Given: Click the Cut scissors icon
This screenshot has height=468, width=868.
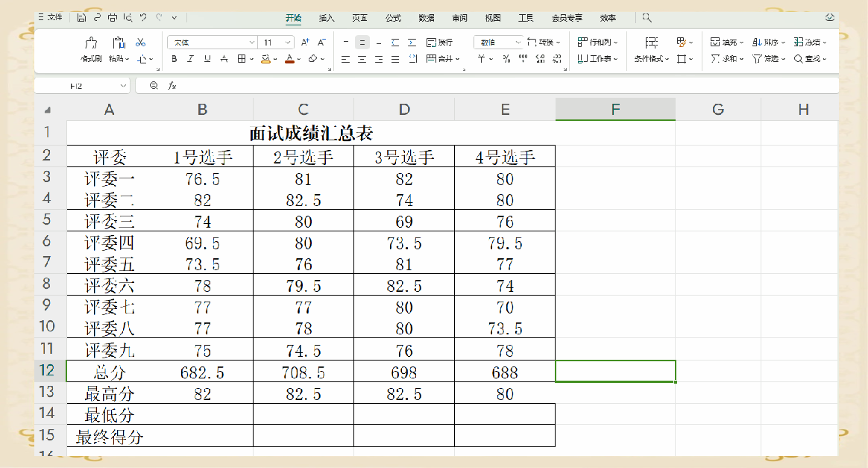Looking at the screenshot, I should [141, 42].
